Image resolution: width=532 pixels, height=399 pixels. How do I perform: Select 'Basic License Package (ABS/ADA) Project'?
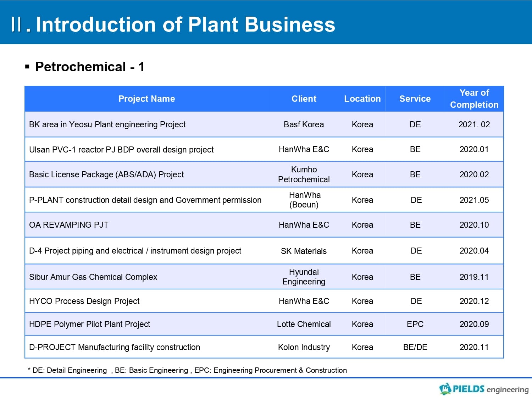click(x=106, y=174)
